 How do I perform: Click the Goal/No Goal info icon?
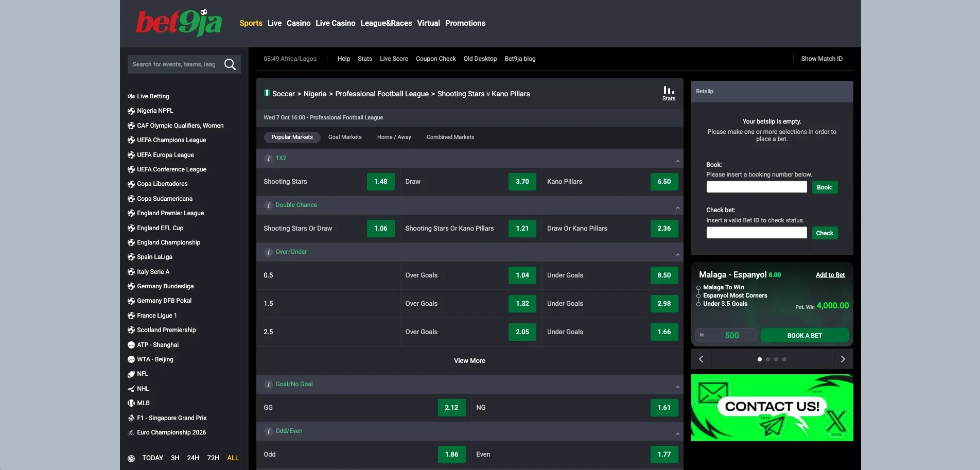coord(268,385)
